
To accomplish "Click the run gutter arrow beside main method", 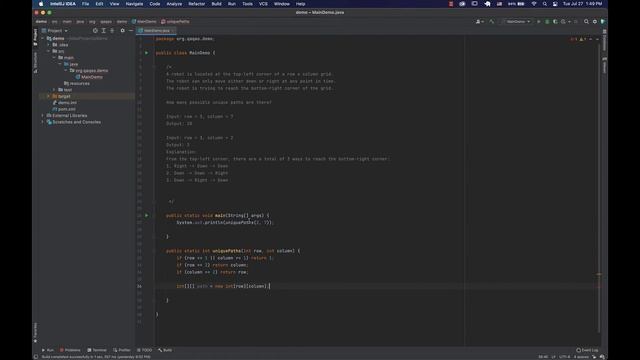I will pos(147,215).
